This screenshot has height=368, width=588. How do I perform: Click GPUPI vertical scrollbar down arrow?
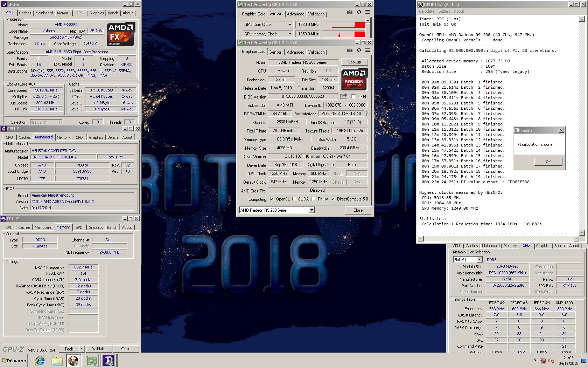tap(582, 233)
